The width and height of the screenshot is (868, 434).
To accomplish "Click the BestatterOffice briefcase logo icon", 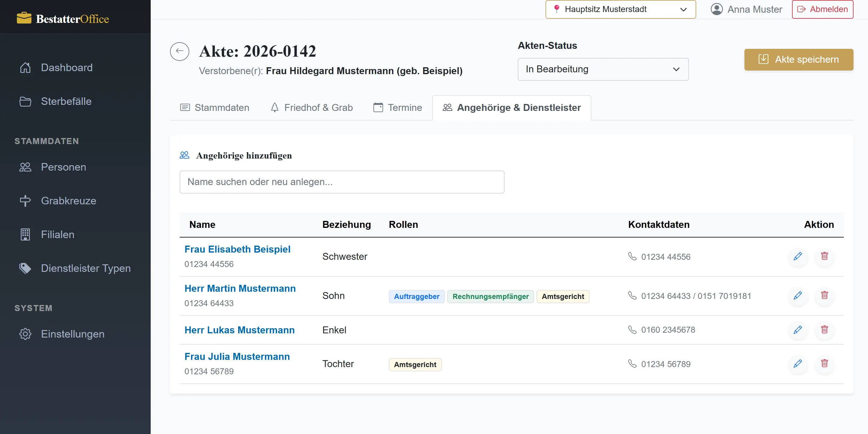I will [x=24, y=18].
